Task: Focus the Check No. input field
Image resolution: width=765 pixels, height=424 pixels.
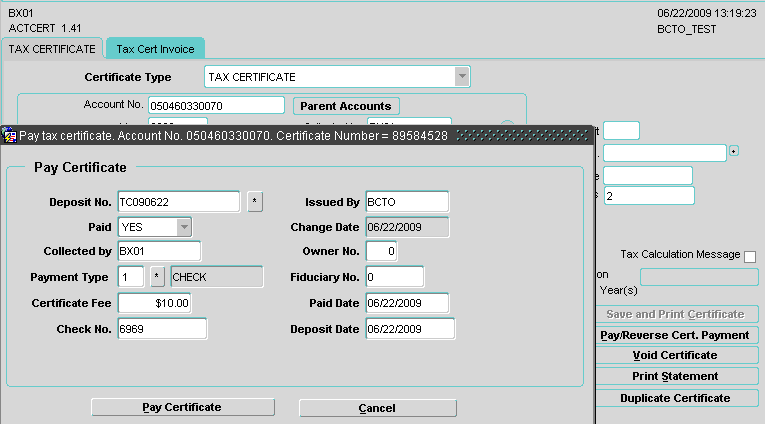Action: 162,328
